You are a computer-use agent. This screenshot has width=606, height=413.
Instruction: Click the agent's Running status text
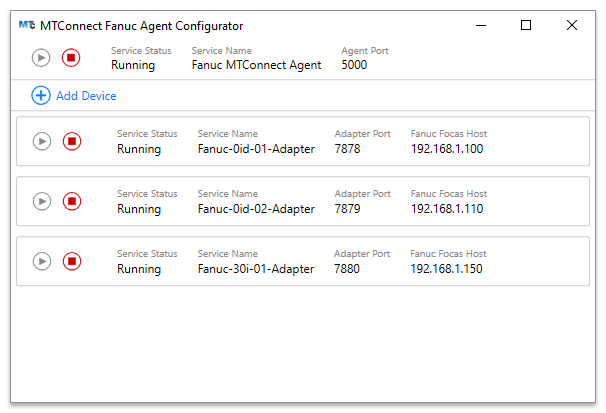(x=133, y=65)
